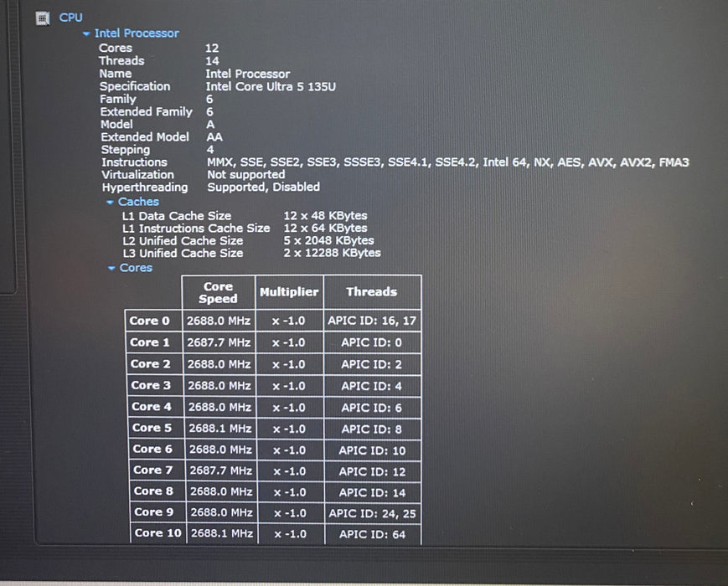The width and height of the screenshot is (728, 586).
Task: Click the Core Speed column header
Action: coord(218,292)
